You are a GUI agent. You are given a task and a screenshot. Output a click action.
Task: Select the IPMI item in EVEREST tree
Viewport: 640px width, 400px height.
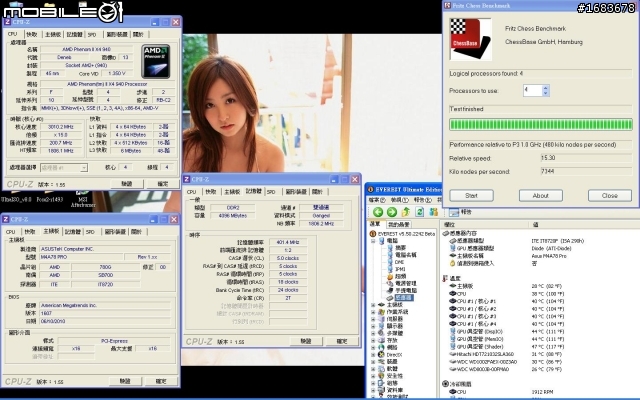coord(400,269)
